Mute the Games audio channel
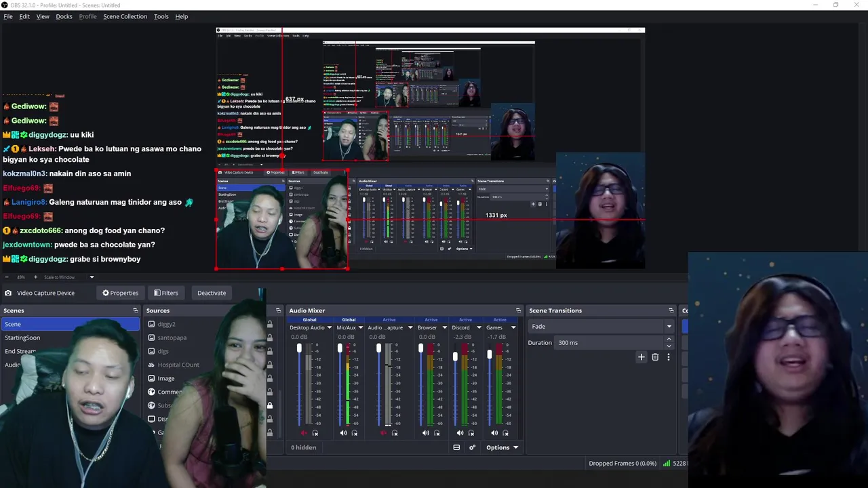The width and height of the screenshot is (868, 488). point(494,433)
